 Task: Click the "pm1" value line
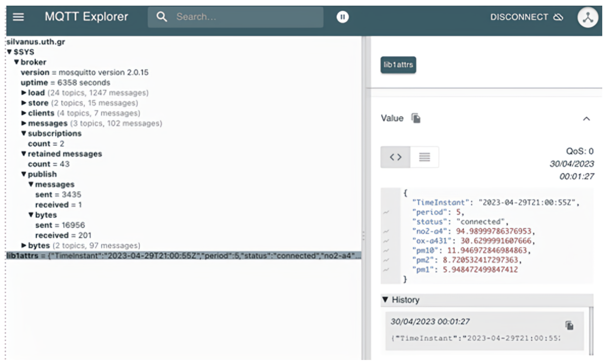[465, 269]
